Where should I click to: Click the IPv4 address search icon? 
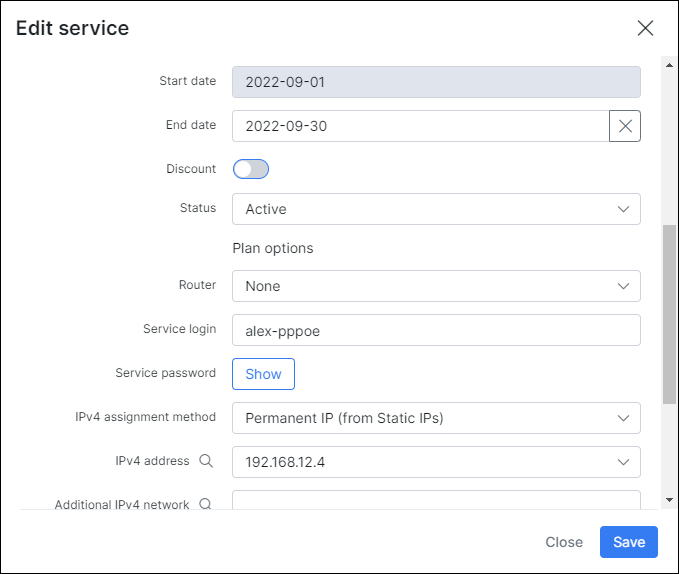206,461
